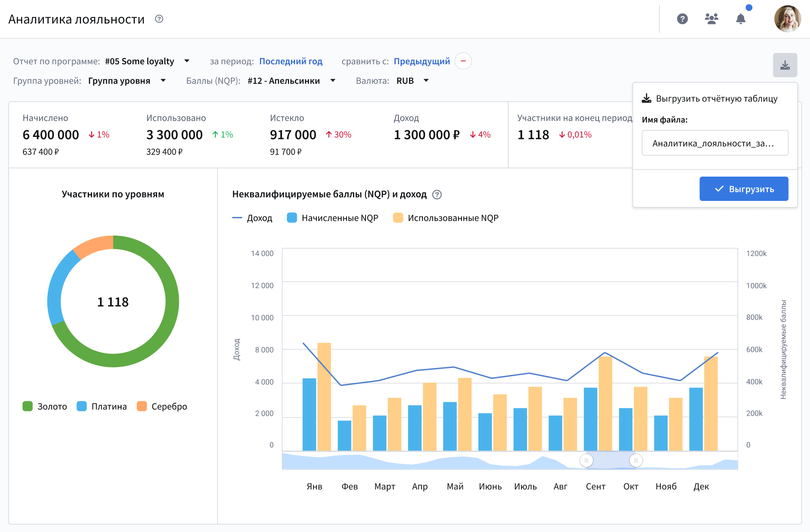Click the file name input field
The height and width of the screenshot is (532, 810).
point(715,143)
